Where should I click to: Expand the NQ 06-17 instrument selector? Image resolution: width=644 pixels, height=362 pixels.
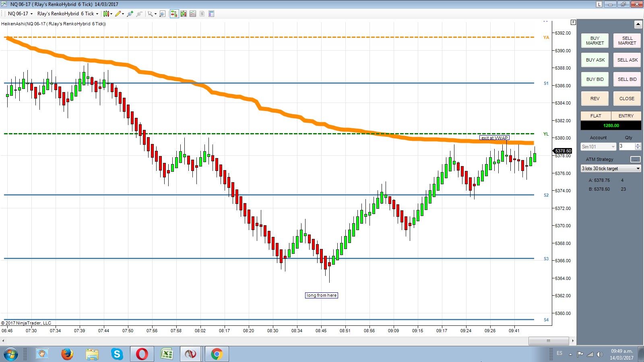pyautogui.click(x=20, y=14)
